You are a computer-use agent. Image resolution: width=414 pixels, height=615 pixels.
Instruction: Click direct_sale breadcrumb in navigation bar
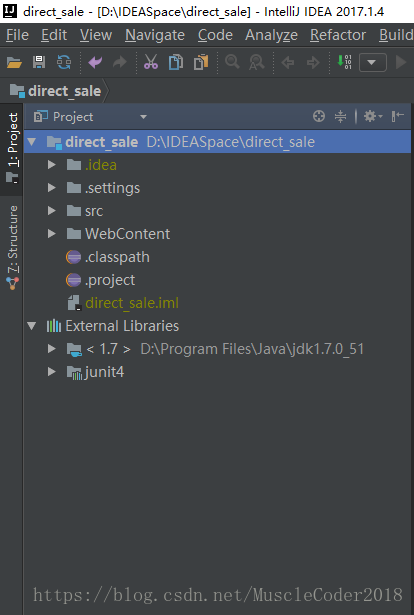tap(56, 91)
